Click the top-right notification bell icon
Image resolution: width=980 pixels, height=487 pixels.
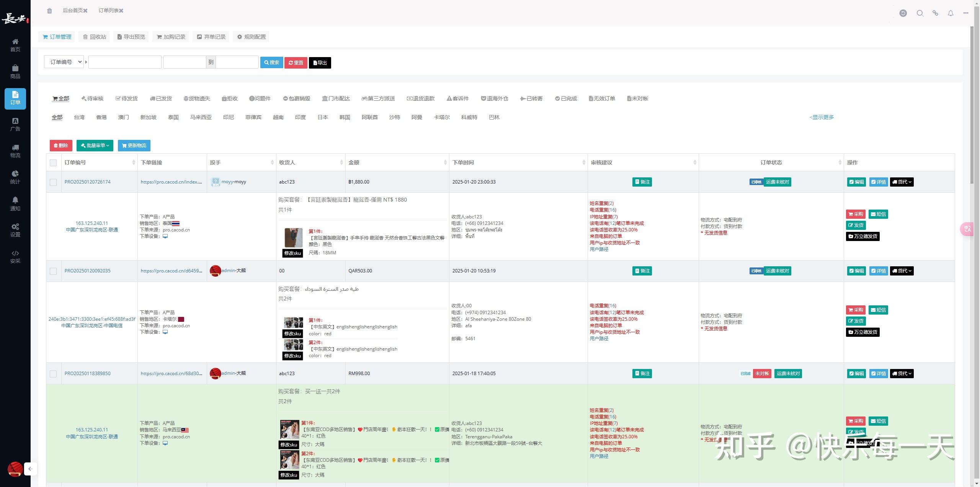[x=951, y=13]
